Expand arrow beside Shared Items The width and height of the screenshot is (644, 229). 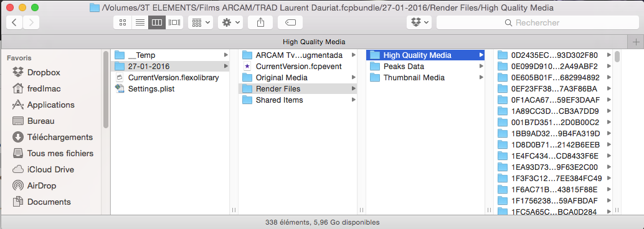coord(353,100)
